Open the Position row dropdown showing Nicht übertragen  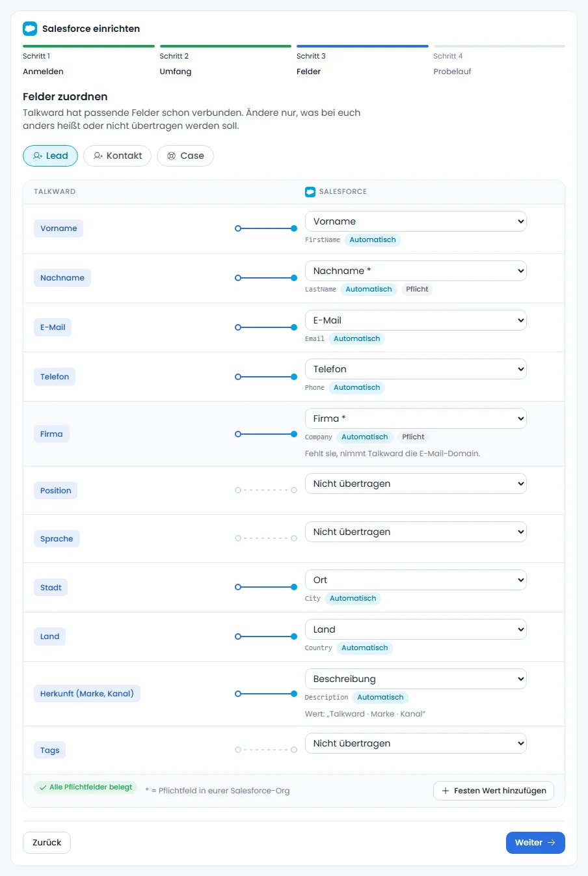(416, 484)
